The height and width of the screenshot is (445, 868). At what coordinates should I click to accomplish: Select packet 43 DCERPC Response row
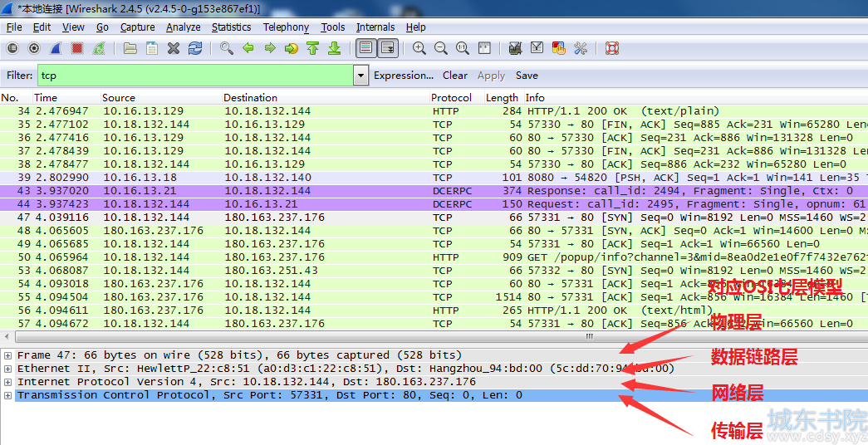coord(434,191)
